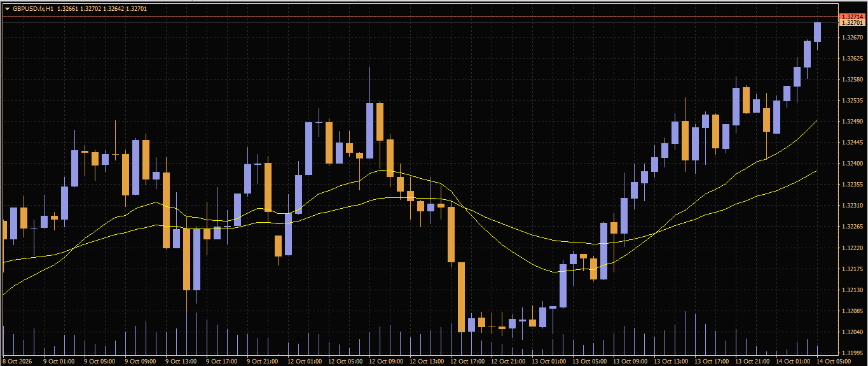Click the 12 Oct 05:00 time label
The width and height of the screenshot is (868, 366).
pyautogui.click(x=345, y=362)
